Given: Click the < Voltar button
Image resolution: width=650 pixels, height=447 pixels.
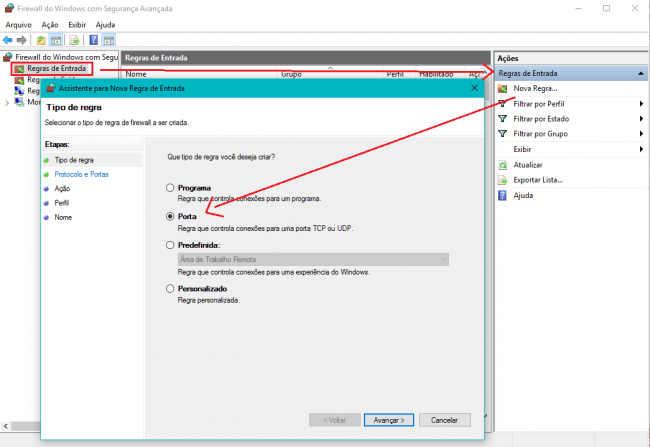Looking at the screenshot, I should click(x=334, y=420).
